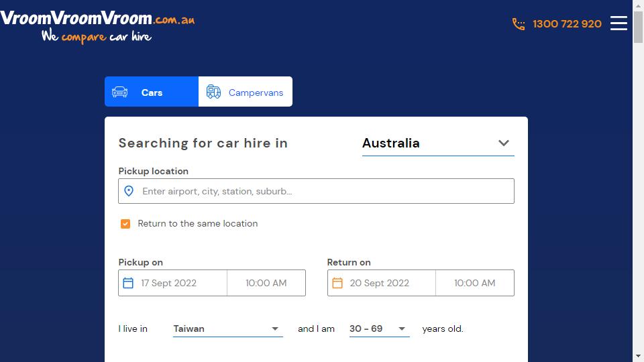Screen dimensions: 644x362
Task: Click the campervan icon
Action: tap(213, 92)
